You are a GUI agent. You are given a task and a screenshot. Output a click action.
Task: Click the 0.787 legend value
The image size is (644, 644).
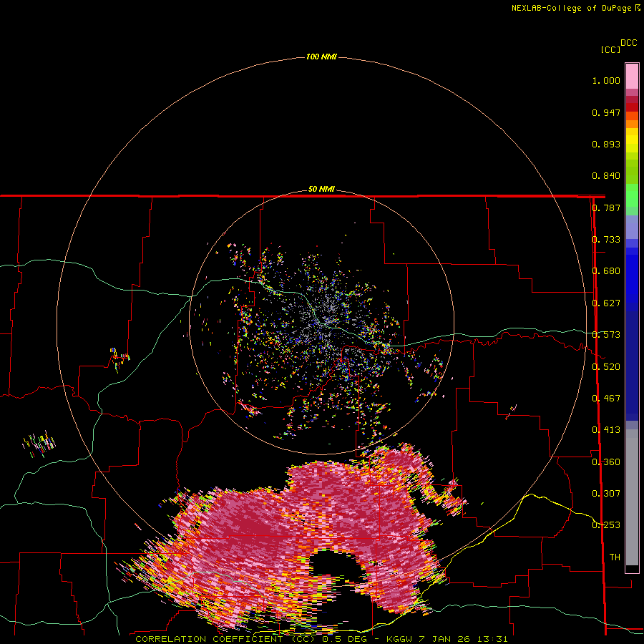pyautogui.click(x=606, y=208)
